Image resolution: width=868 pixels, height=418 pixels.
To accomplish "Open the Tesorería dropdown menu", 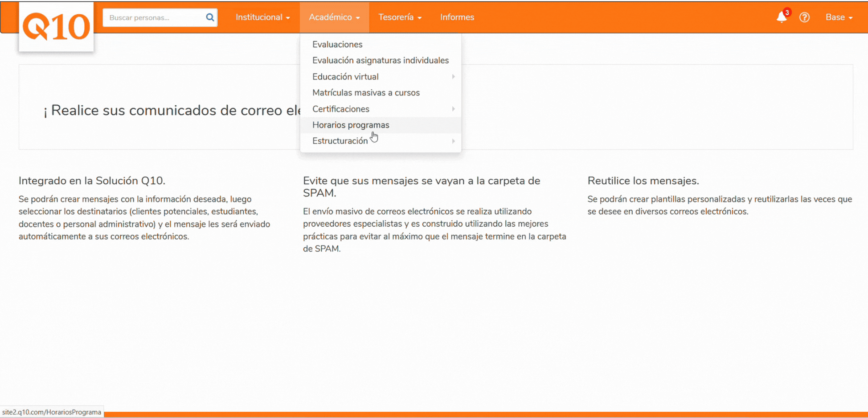I will 400,17.
